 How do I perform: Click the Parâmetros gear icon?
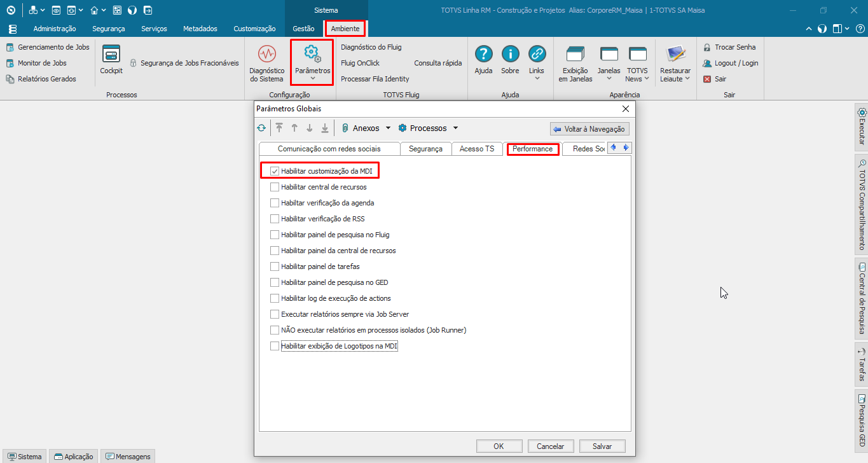312,53
